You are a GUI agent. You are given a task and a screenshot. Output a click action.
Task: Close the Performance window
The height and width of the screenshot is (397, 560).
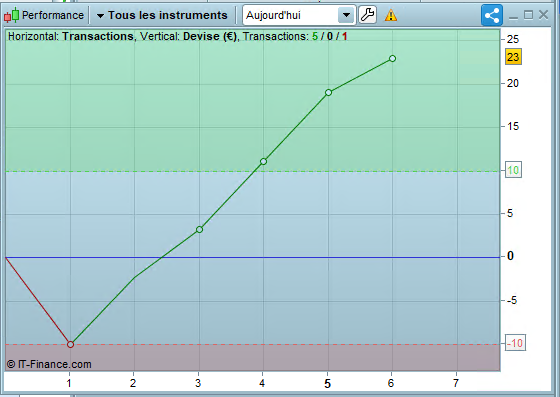[x=544, y=15]
